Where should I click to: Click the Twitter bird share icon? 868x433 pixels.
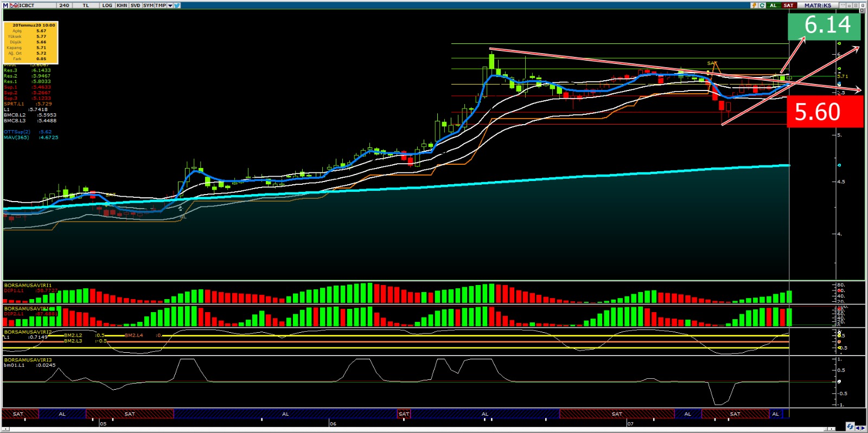pyautogui.click(x=177, y=5)
